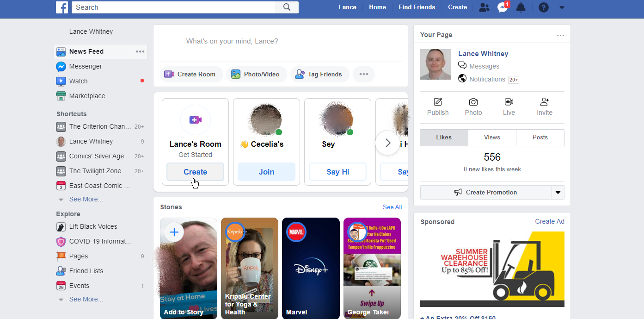
Task: Open the Messenger notifications icon in top bar
Action: coord(503,7)
